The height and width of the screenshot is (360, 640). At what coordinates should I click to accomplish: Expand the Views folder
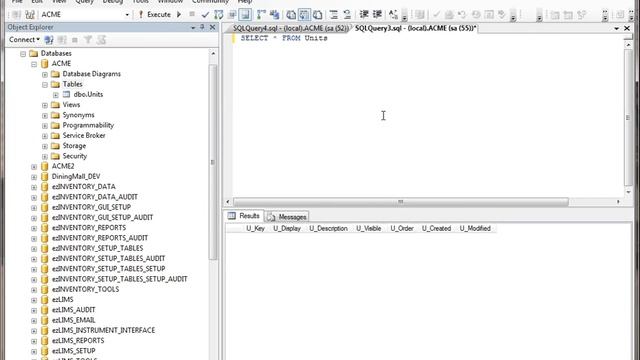45,105
